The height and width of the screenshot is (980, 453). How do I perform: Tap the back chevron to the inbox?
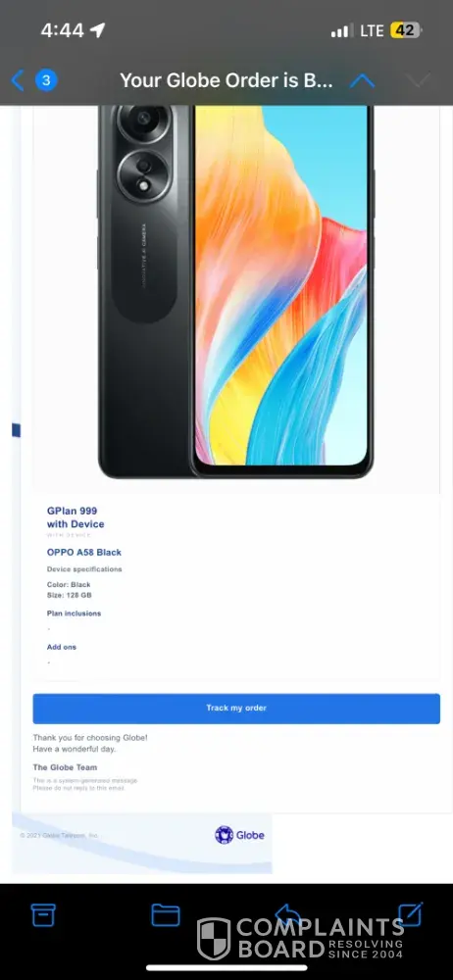coord(18,80)
